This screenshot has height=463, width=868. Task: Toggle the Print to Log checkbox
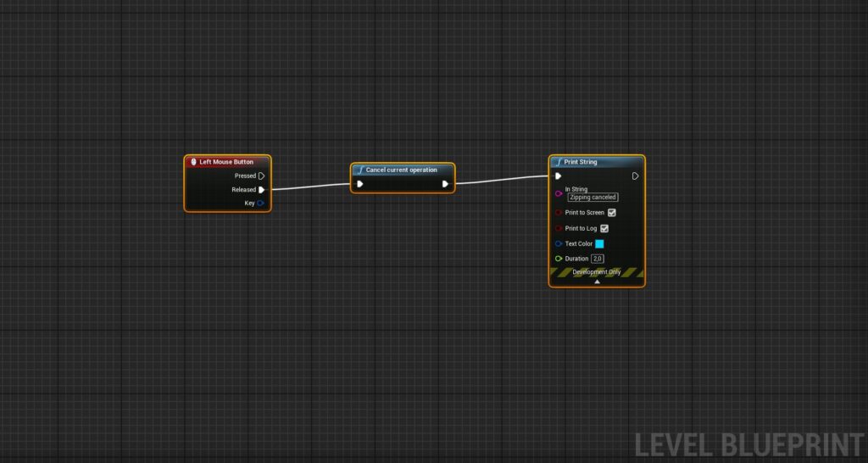point(604,228)
